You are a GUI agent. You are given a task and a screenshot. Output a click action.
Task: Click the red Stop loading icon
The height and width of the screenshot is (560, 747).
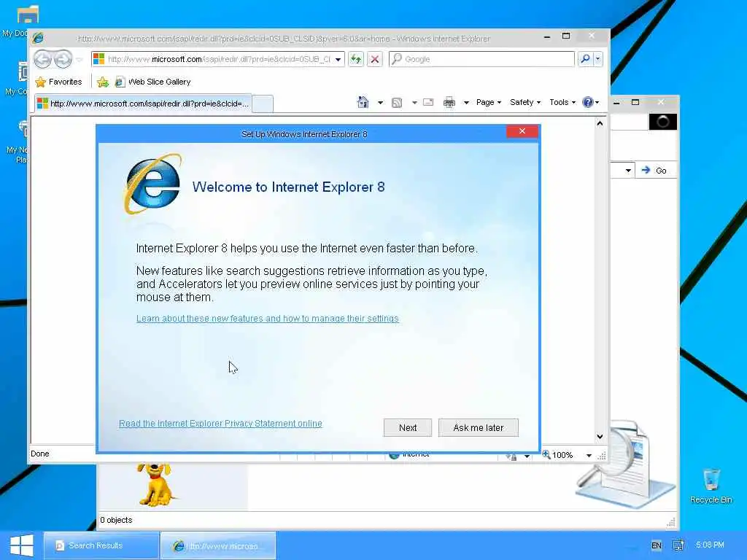(375, 59)
